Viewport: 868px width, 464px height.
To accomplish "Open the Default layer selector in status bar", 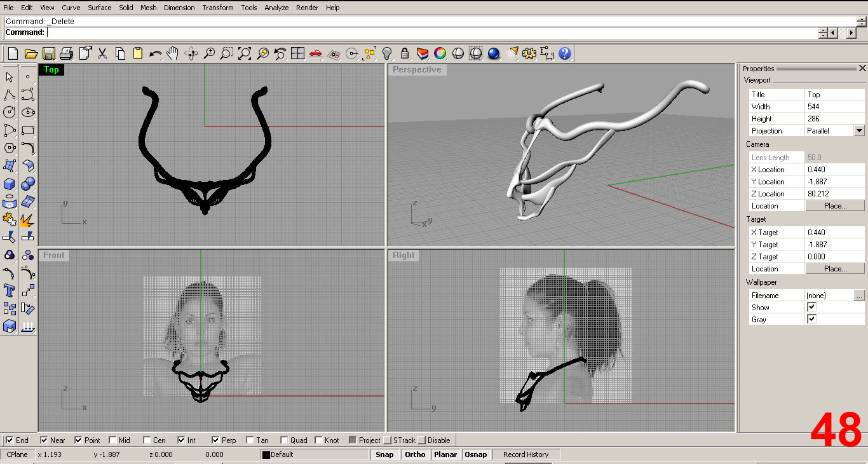I will (315, 454).
